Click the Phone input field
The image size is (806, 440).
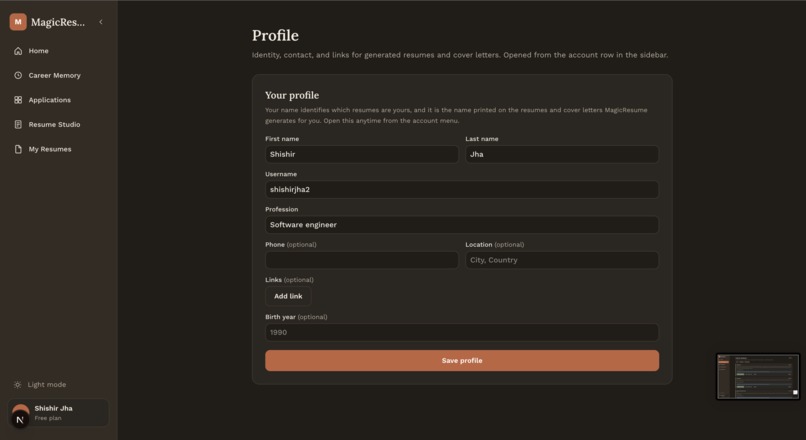pos(362,260)
